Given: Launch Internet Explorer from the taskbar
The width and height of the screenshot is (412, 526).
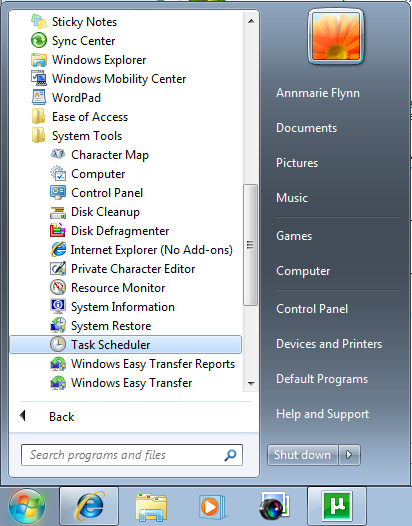Looking at the screenshot, I should [89, 506].
